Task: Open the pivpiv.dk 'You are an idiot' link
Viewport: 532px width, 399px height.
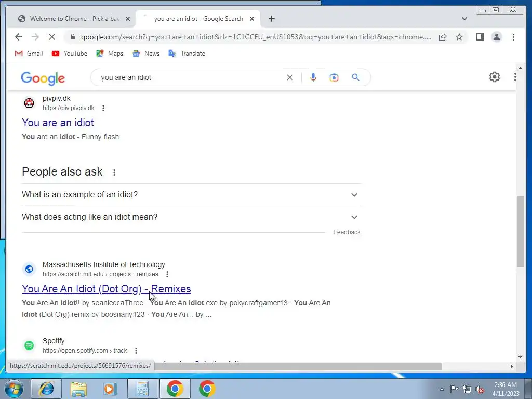Action: [x=58, y=123]
